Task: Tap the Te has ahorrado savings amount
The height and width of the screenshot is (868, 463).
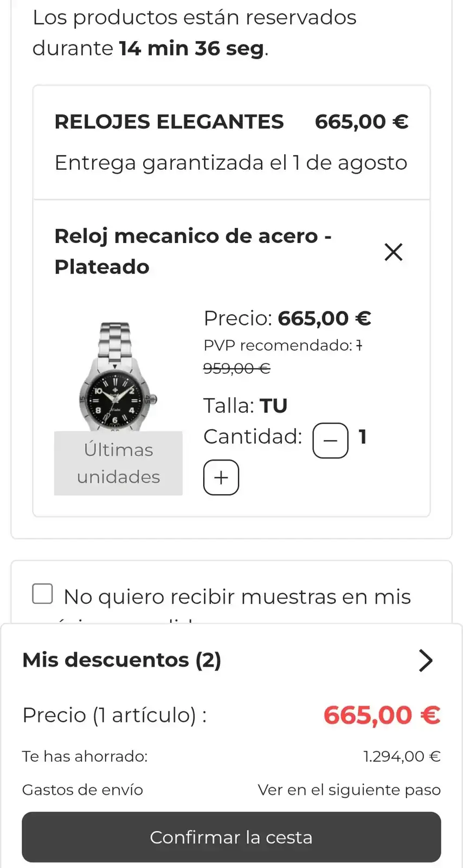Action: pos(402,756)
